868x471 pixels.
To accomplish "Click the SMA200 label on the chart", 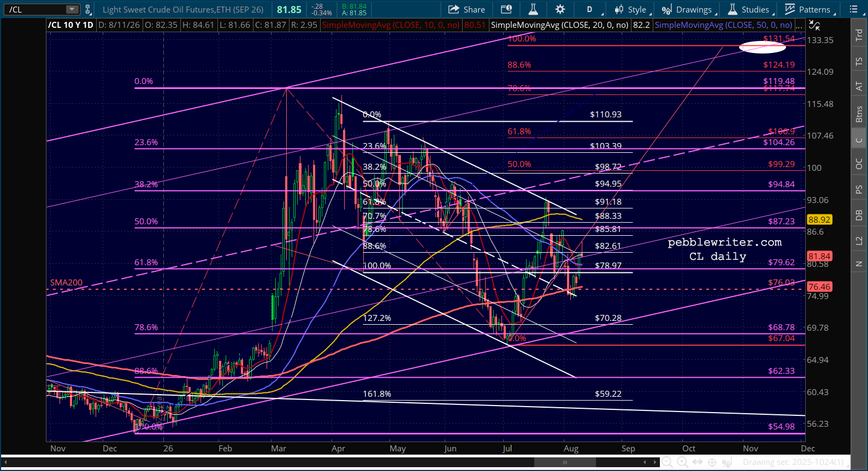I will pyautogui.click(x=67, y=283).
